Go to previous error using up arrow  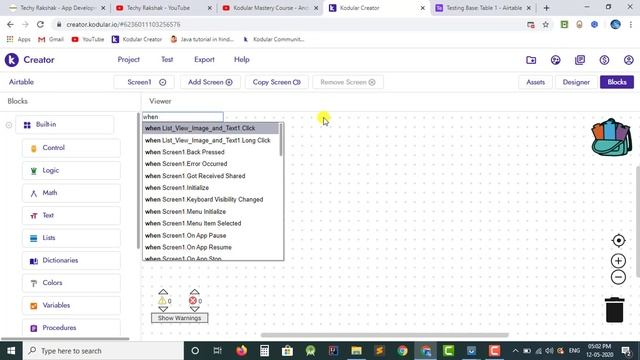pos(194,291)
